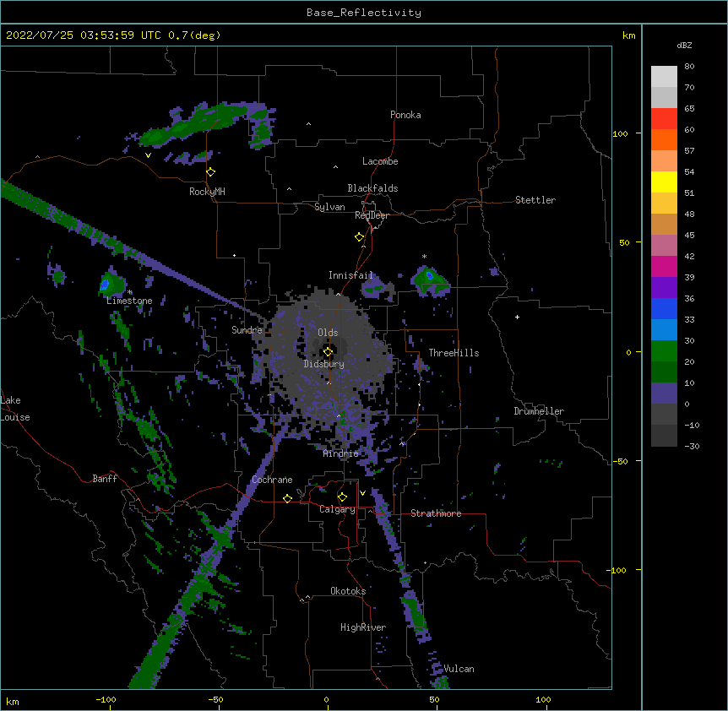
Task: Click the Blackfalds city label
Action: pos(372,188)
